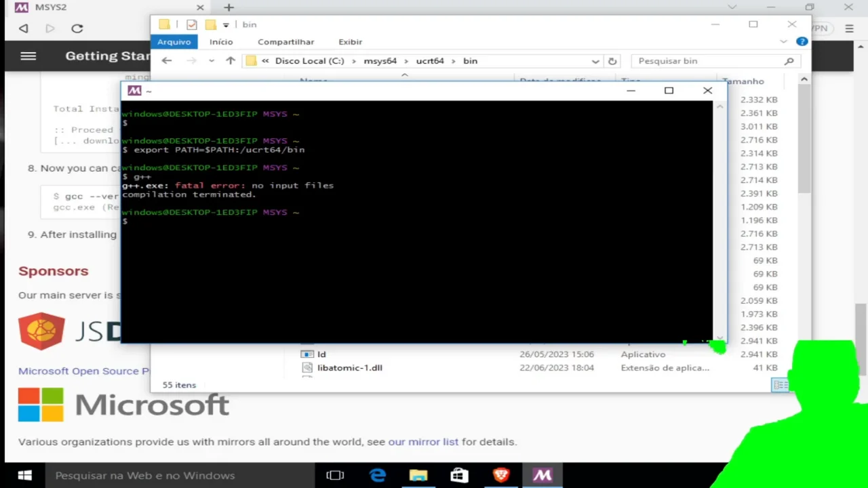Select the libatomic-1.dll file
Viewport: 868px width, 488px height.
tap(350, 367)
